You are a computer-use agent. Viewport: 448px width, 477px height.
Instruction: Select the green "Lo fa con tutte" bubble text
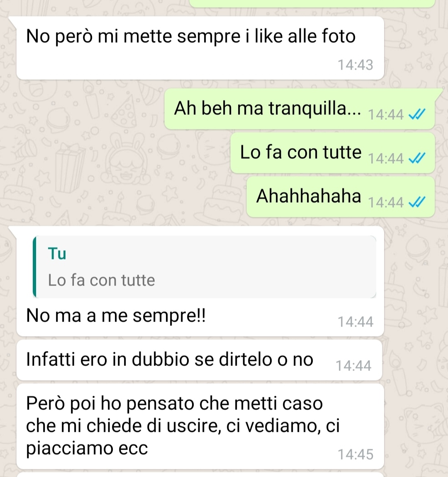(301, 152)
